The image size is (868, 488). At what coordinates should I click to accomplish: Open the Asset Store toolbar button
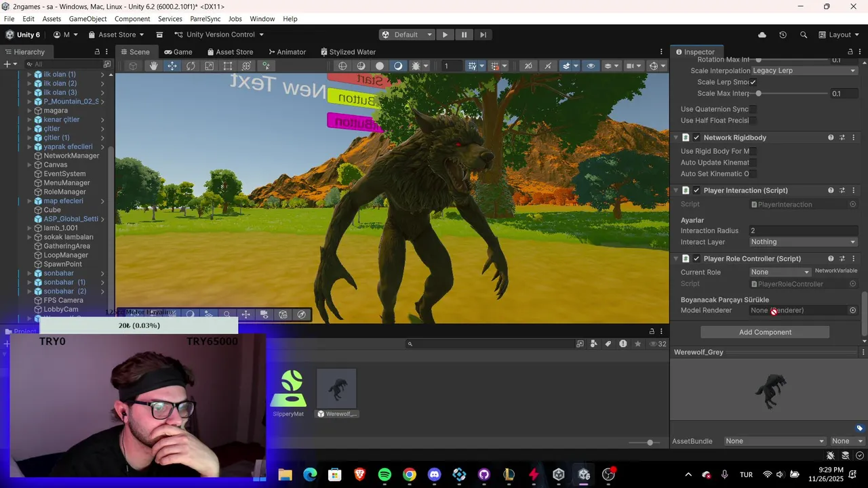pos(117,35)
